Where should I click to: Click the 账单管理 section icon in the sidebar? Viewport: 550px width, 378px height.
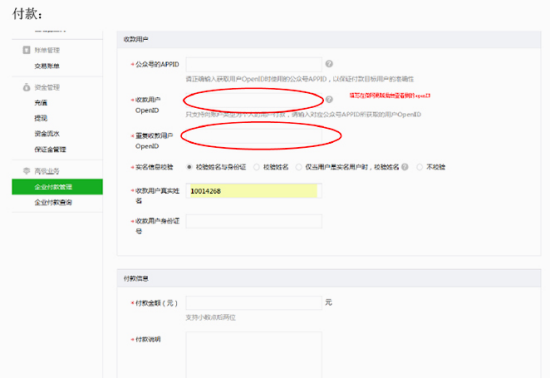coord(26,50)
